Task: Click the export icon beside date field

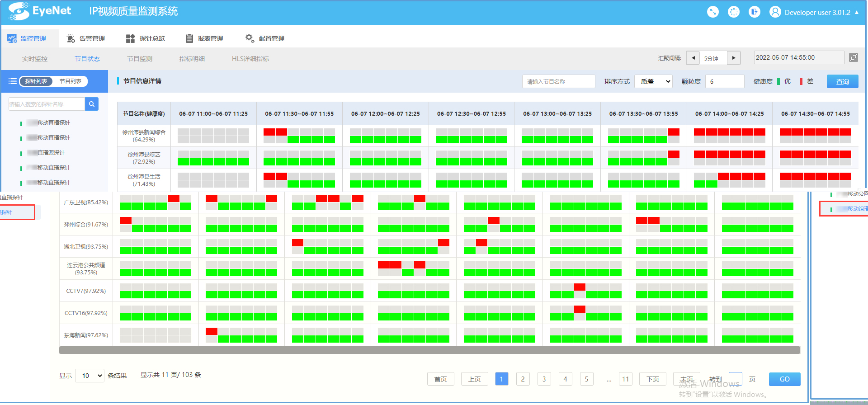Action: (x=853, y=57)
